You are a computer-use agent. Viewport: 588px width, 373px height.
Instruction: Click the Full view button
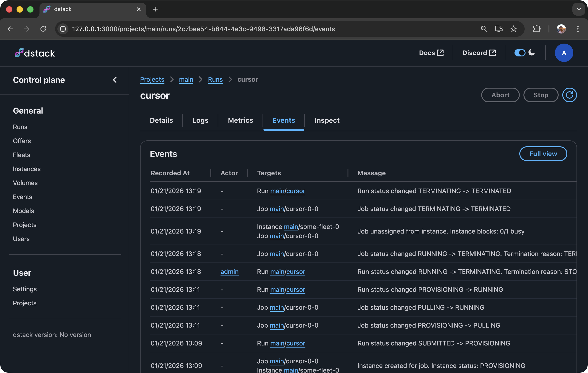[543, 154]
